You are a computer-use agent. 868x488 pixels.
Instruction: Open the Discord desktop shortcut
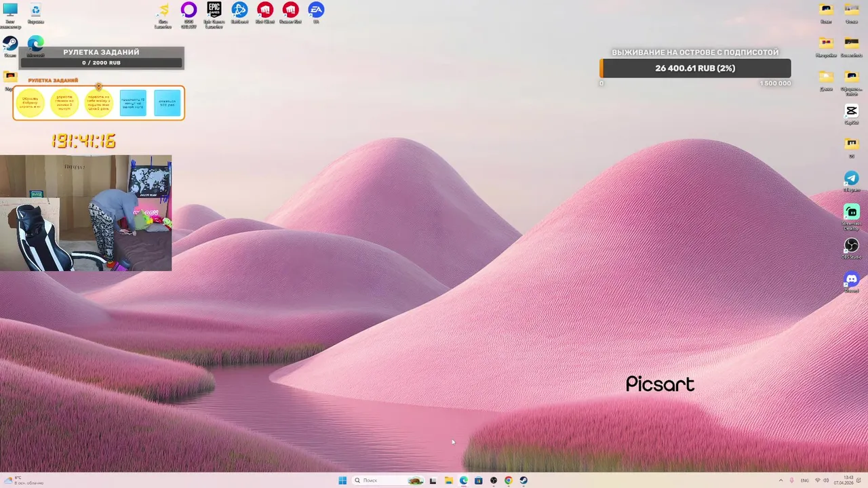[x=852, y=282]
